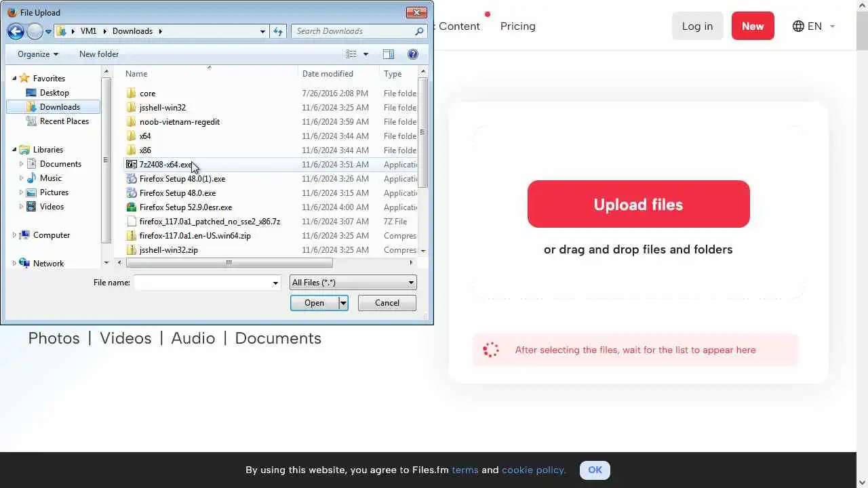The width and height of the screenshot is (868, 488).
Task: Open the view options dropdown arrow
Action: pyautogui.click(x=366, y=54)
